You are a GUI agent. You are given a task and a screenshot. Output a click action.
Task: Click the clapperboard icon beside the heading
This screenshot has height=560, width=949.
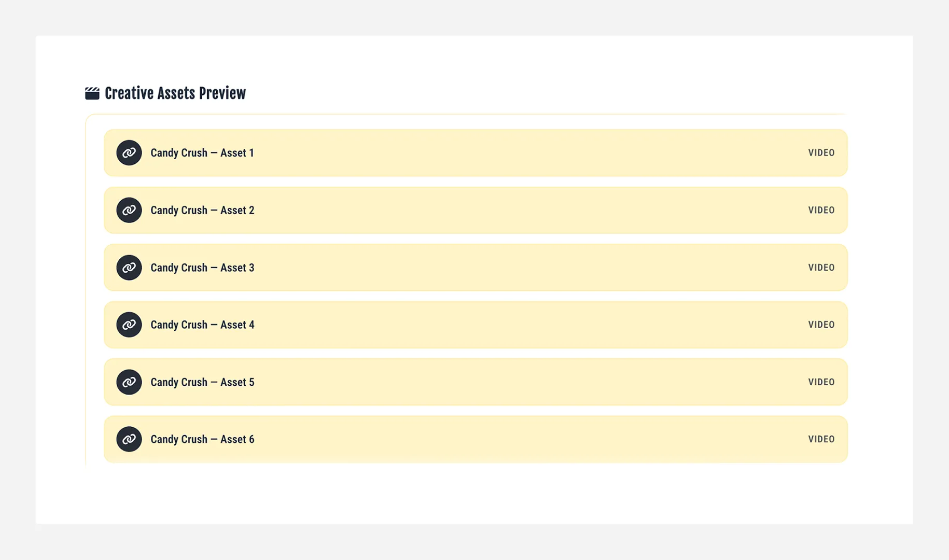click(91, 92)
